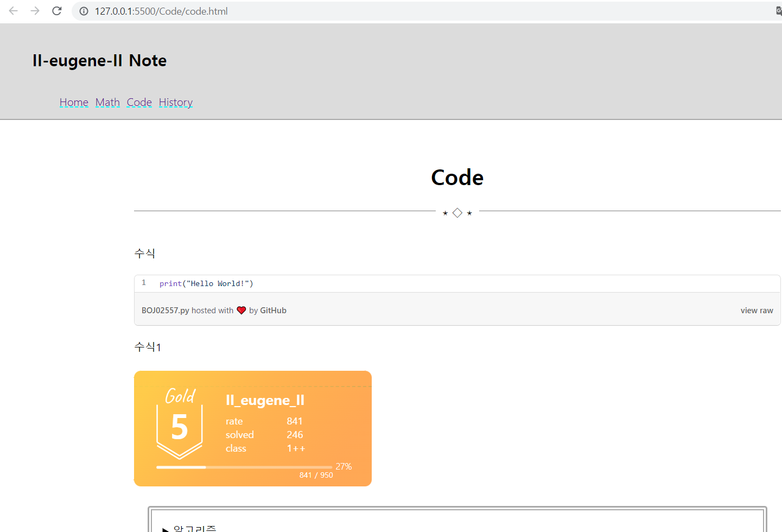Click the 수식1 label above the badge
The image size is (782, 532).
tap(148, 347)
